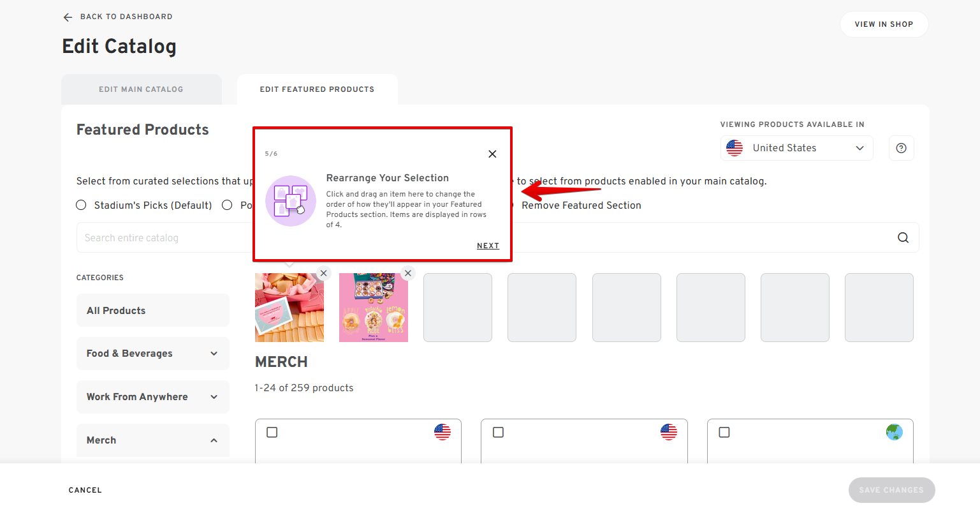Click the search magnifier icon
The height and width of the screenshot is (515, 980).
click(903, 237)
